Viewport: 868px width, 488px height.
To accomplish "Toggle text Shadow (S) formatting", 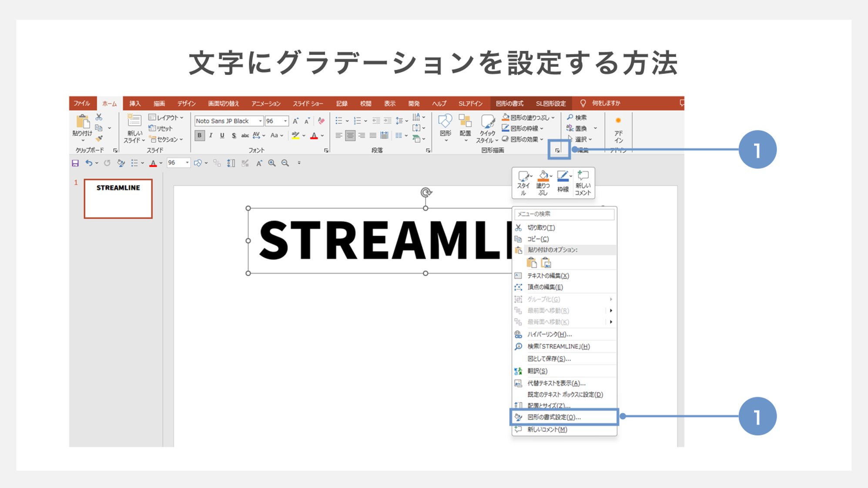I will pyautogui.click(x=234, y=136).
